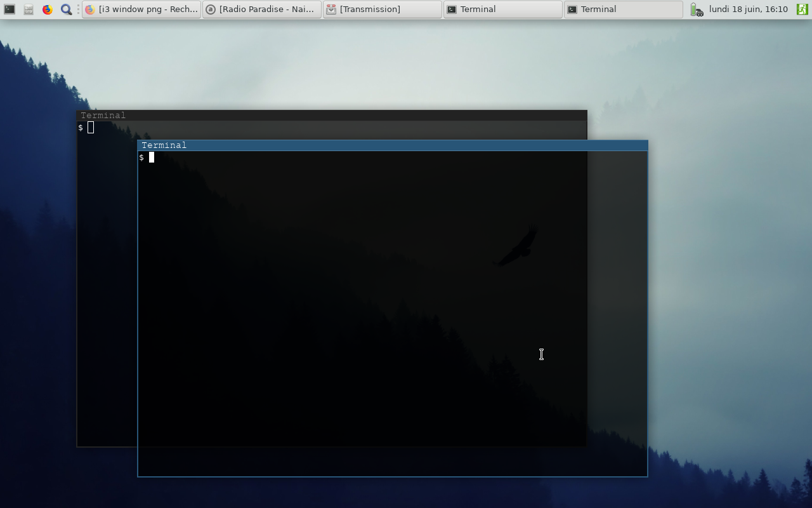Open the application finder magnifier icon
This screenshot has width=812, height=508.
[67, 9]
